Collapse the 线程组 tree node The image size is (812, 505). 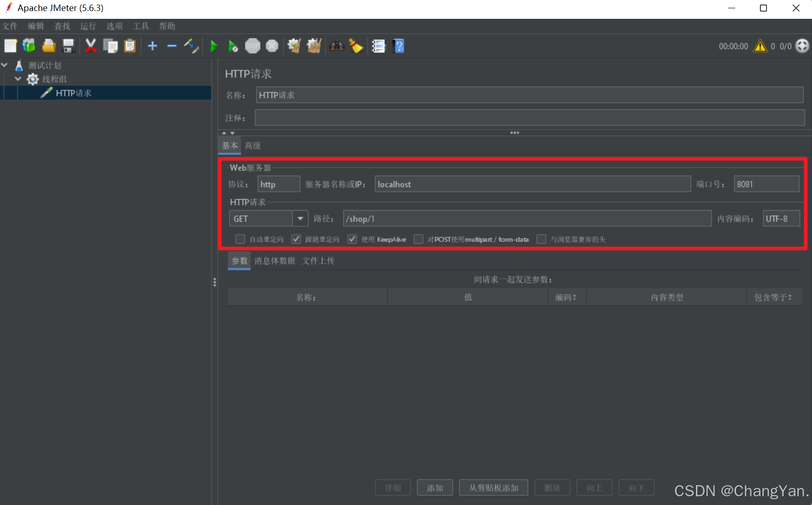point(18,79)
